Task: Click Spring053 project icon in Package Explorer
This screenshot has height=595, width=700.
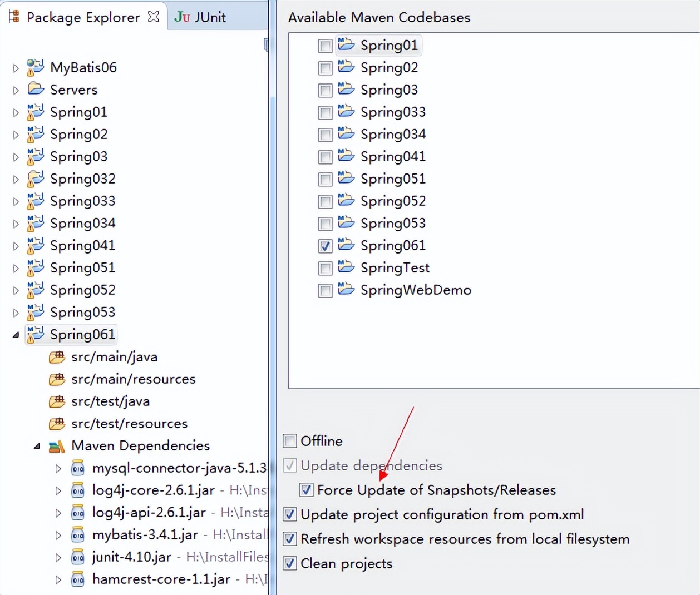Action: point(35,312)
